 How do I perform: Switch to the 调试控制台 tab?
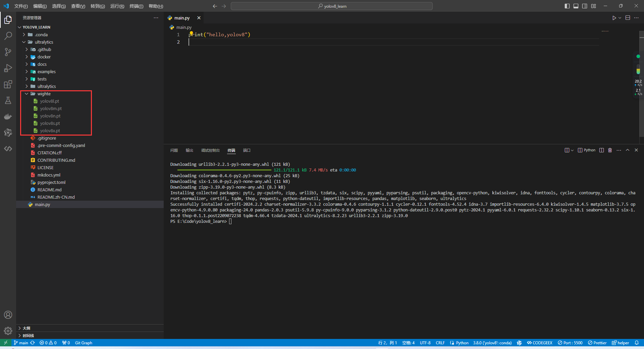click(x=210, y=150)
